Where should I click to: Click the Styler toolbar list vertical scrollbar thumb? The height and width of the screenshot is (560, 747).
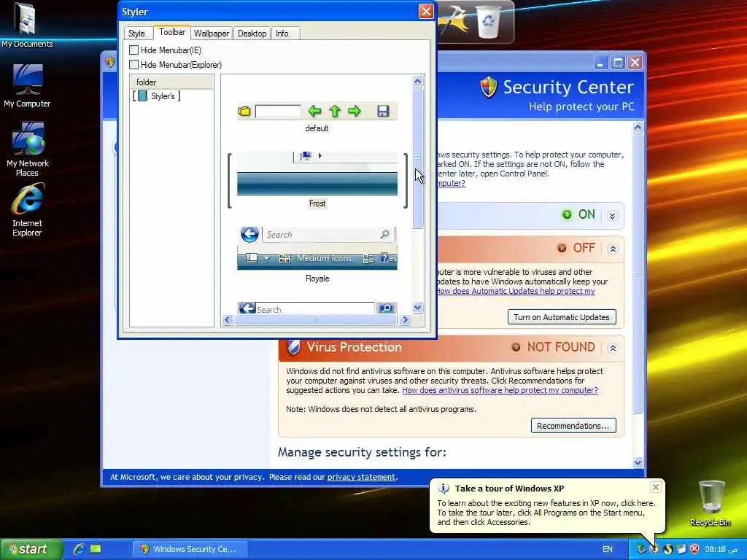[418, 157]
